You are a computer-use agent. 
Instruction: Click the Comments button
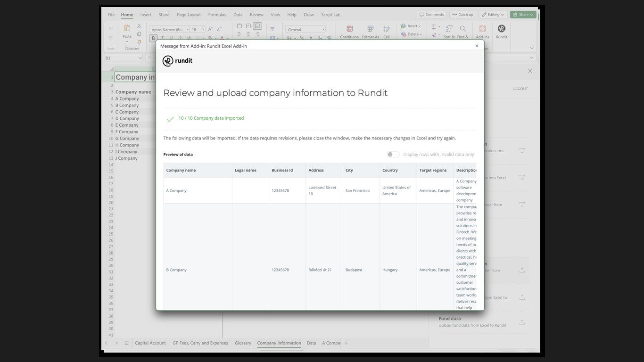tap(431, 15)
